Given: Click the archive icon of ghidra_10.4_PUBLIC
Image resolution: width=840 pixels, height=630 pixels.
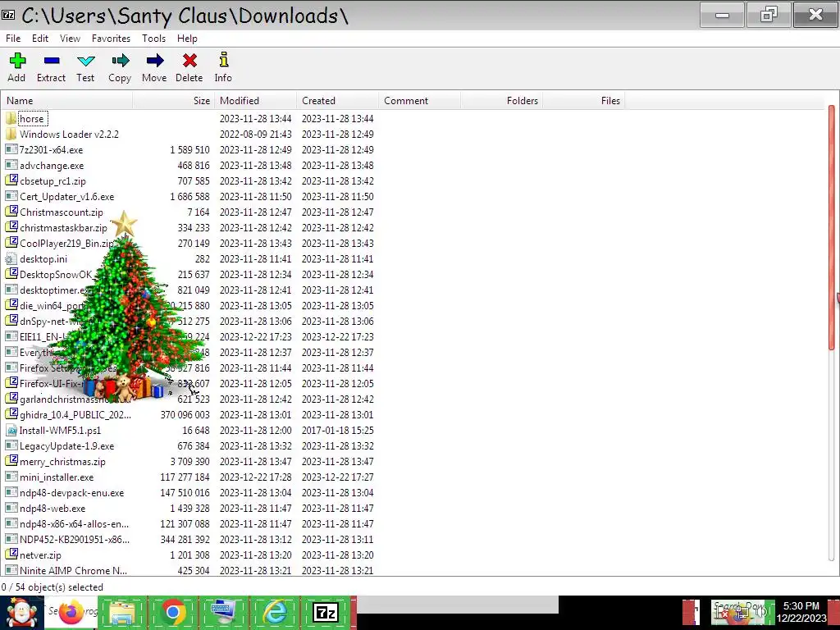Looking at the screenshot, I should tap(11, 414).
